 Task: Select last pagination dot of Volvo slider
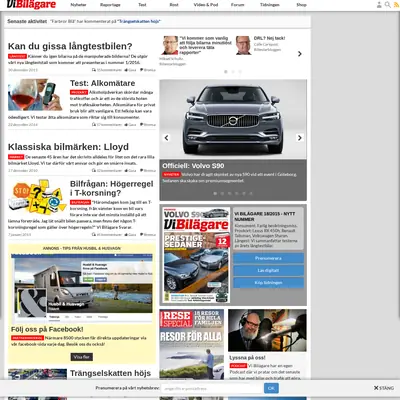tap(251, 193)
